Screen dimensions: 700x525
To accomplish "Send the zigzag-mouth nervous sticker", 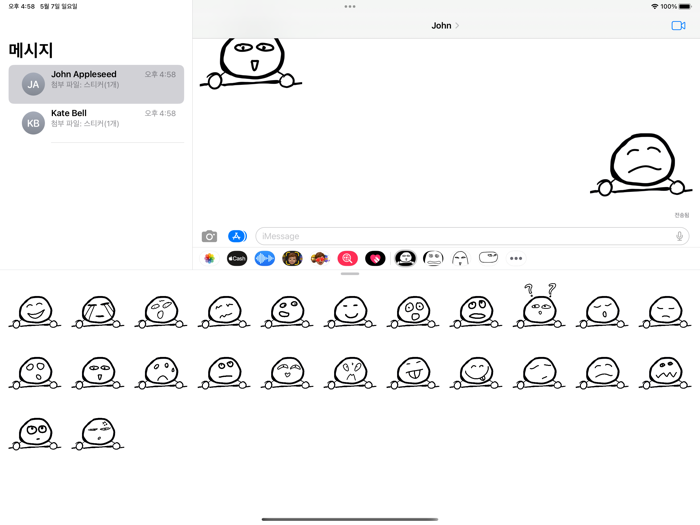I will tap(665, 373).
